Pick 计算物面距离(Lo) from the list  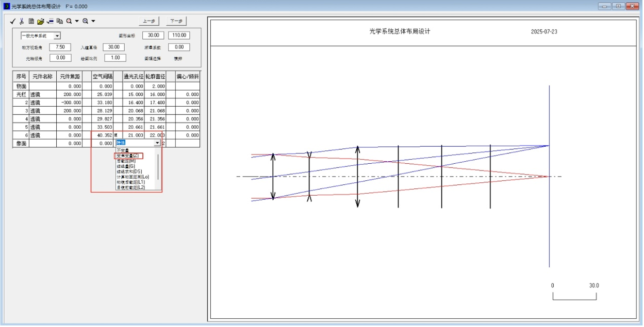(133, 177)
